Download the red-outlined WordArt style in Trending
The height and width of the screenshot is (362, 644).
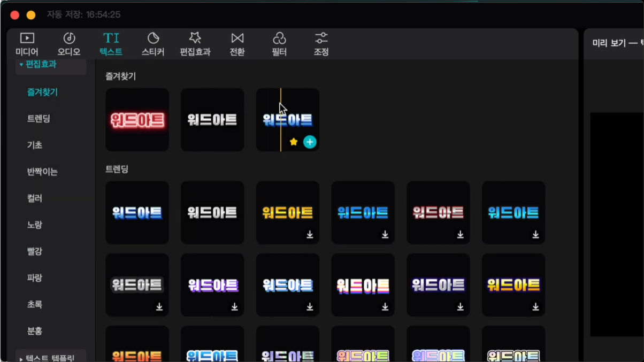tap(461, 235)
